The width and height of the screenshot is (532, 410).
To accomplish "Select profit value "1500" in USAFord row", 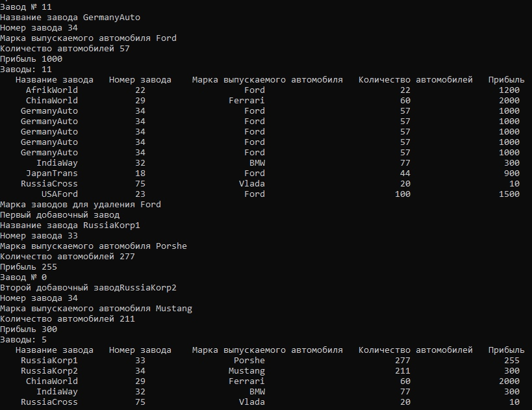I will tap(509, 194).
